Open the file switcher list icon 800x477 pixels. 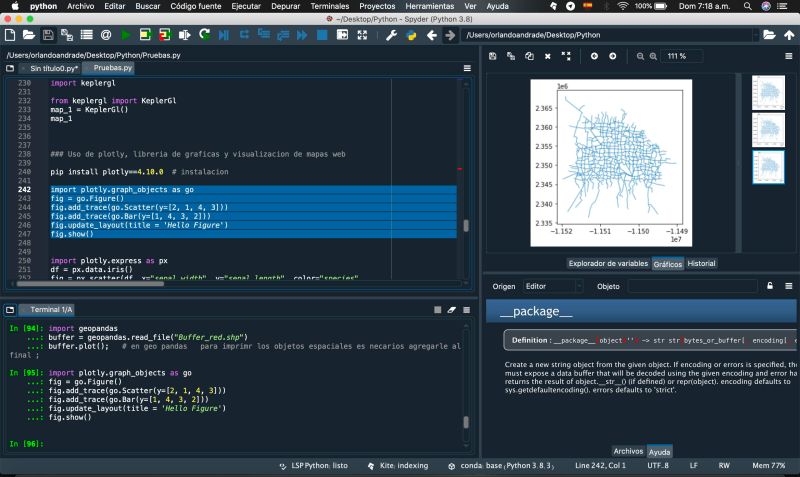click(x=86, y=35)
